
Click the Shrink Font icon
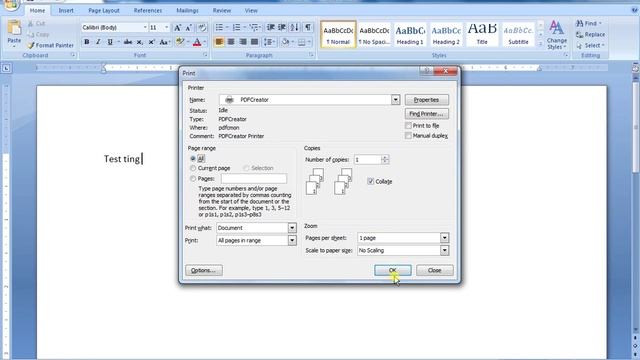pyautogui.click(x=189, y=28)
